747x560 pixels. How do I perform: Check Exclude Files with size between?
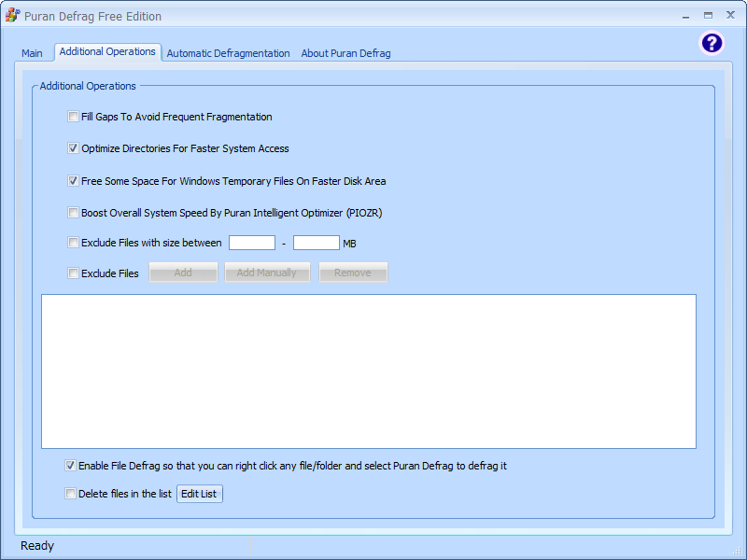(73, 243)
